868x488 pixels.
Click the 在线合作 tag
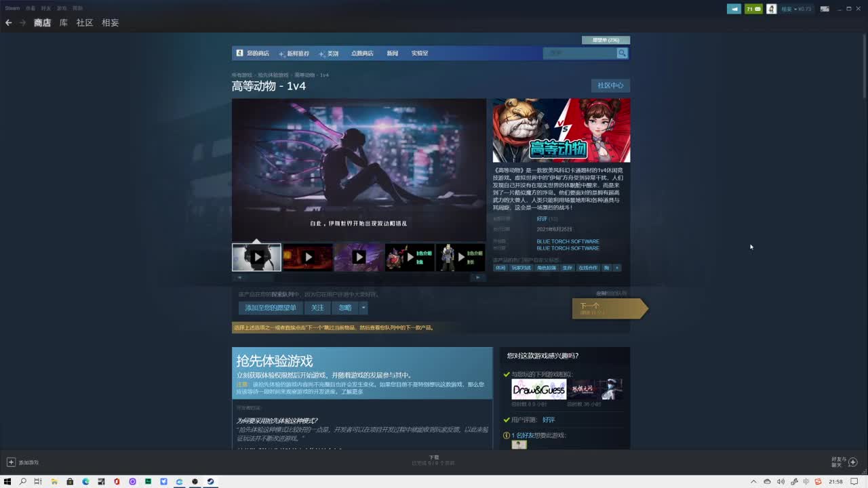[x=588, y=268]
